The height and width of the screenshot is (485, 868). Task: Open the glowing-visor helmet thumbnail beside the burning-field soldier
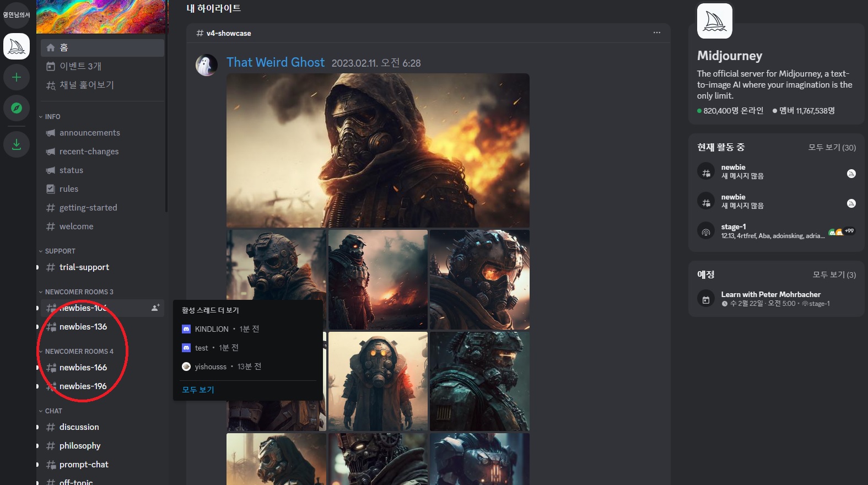point(479,280)
